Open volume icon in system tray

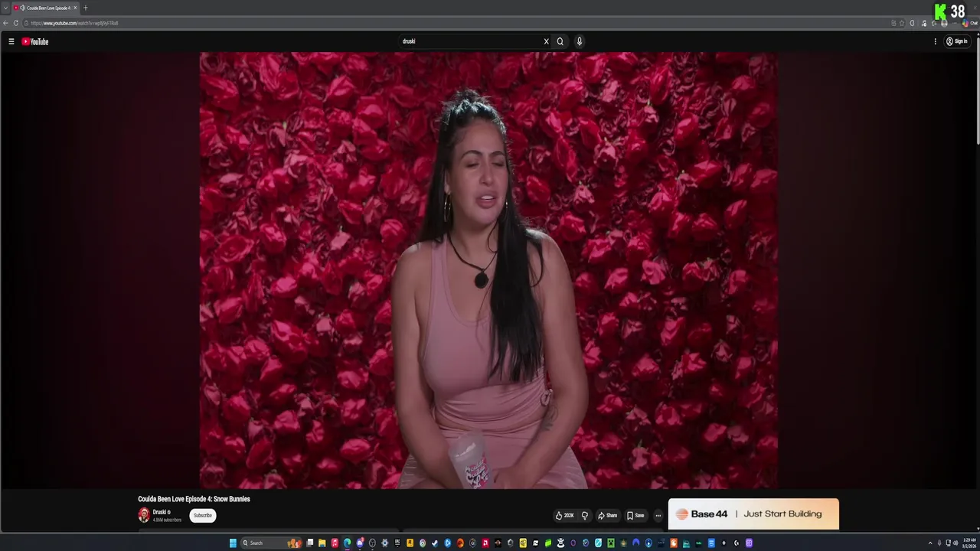[x=956, y=543]
